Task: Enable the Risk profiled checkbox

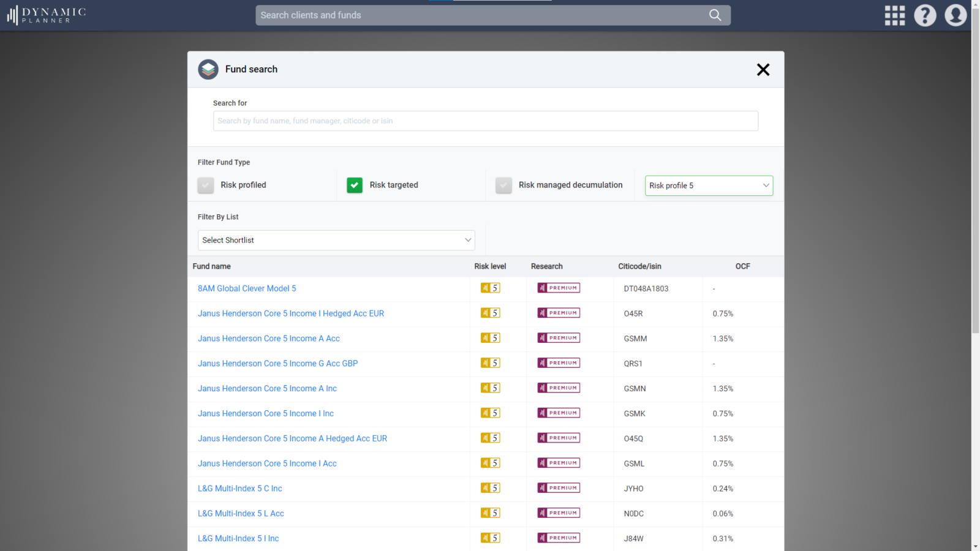Action: 206,185
